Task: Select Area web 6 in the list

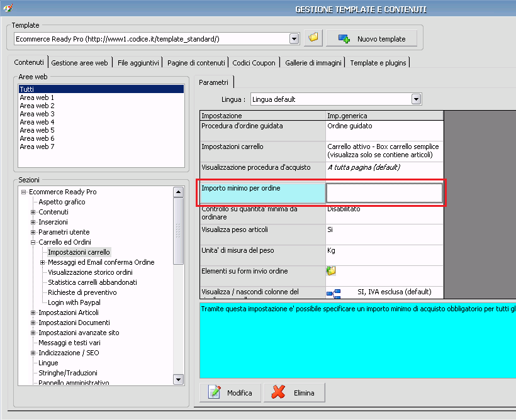Action: click(101, 138)
